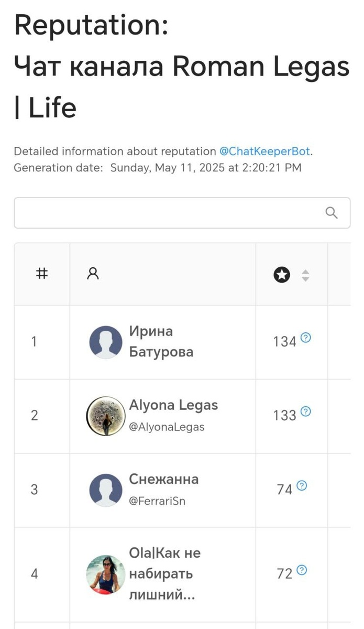Click the Ola|Как не набирать лишний name

point(164,574)
